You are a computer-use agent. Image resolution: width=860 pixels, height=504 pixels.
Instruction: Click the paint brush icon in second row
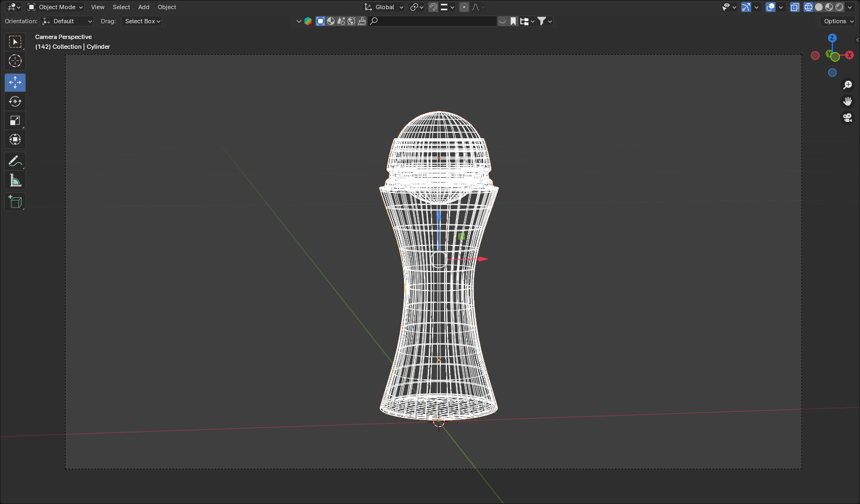point(362,21)
